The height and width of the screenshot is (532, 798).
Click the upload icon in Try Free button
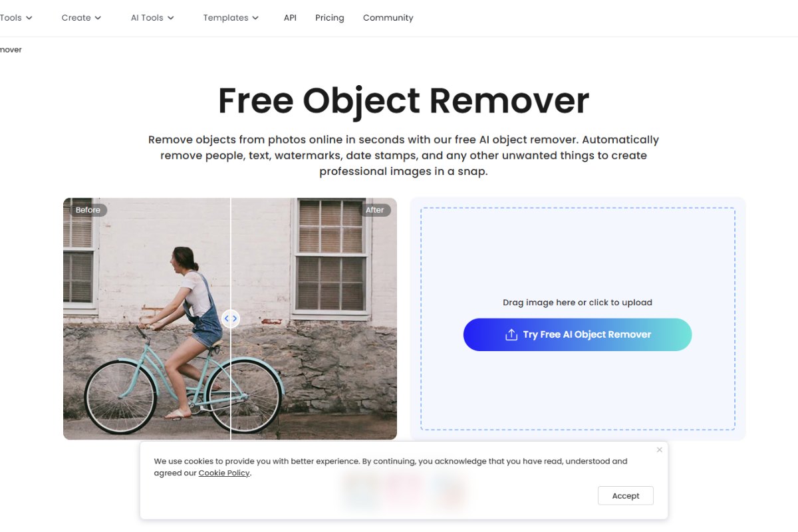click(x=511, y=334)
